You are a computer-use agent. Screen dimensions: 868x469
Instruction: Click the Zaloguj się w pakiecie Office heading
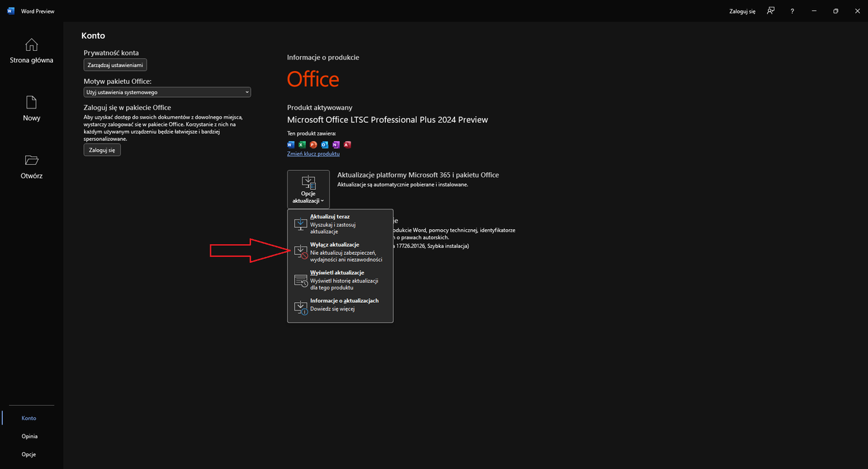[x=127, y=108]
